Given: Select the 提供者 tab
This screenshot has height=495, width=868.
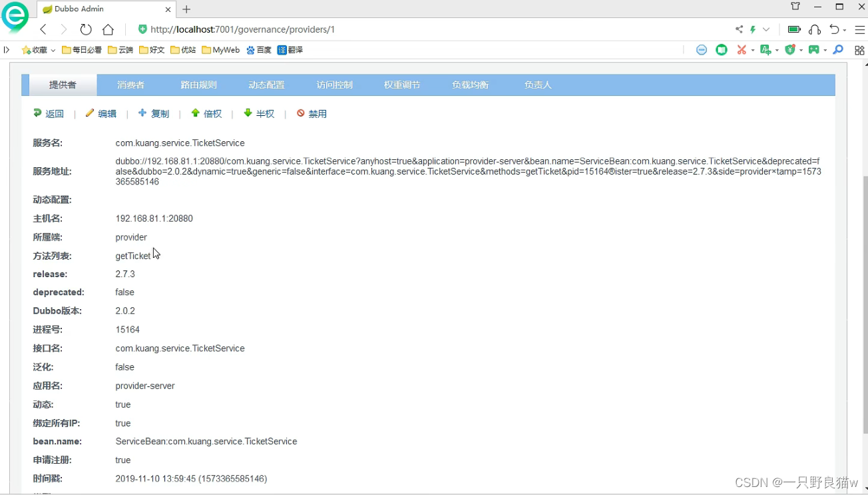Looking at the screenshot, I should [63, 85].
